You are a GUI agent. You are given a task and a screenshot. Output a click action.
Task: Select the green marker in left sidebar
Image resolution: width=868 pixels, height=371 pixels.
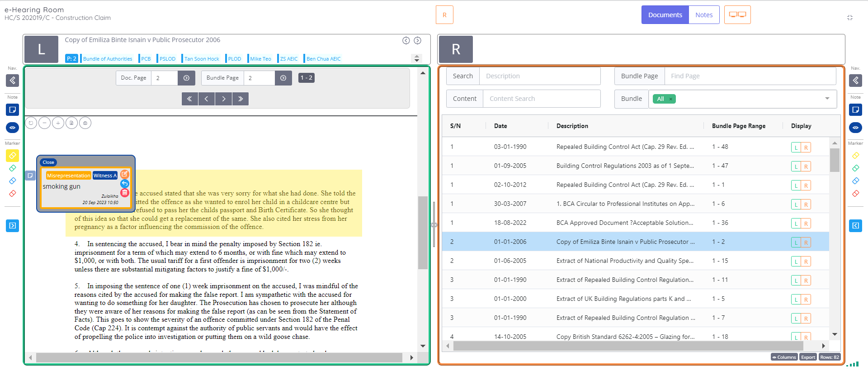click(x=12, y=168)
